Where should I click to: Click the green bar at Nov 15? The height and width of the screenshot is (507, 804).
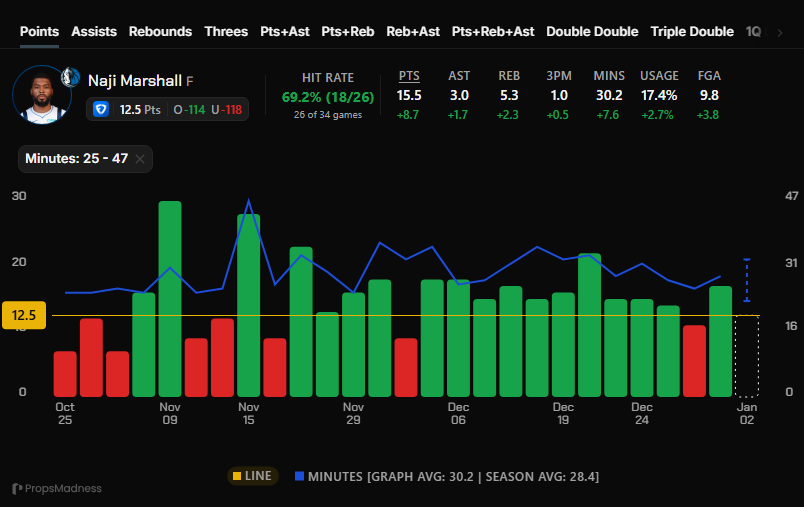click(249, 306)
